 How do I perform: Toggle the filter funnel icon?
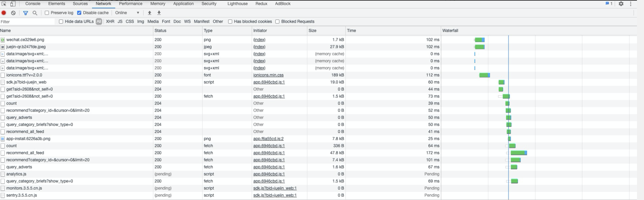(x=25, y=13)
